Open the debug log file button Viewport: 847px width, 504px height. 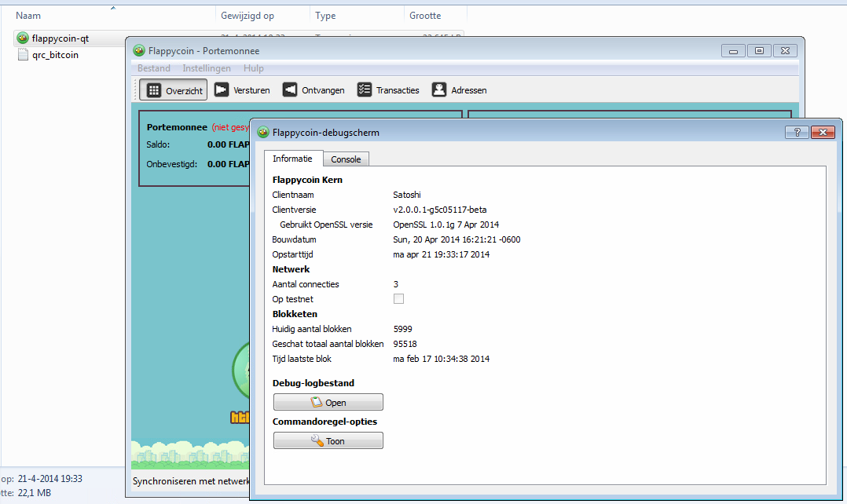(x=328, y=403)
